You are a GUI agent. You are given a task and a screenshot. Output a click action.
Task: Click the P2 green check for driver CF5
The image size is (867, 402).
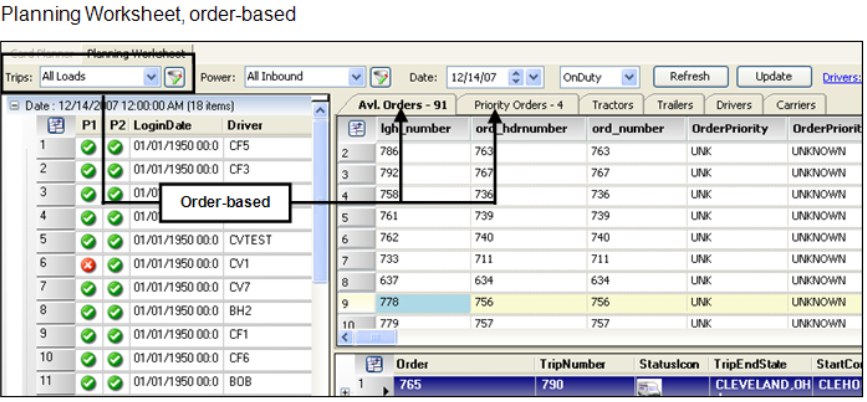[115, 148]
